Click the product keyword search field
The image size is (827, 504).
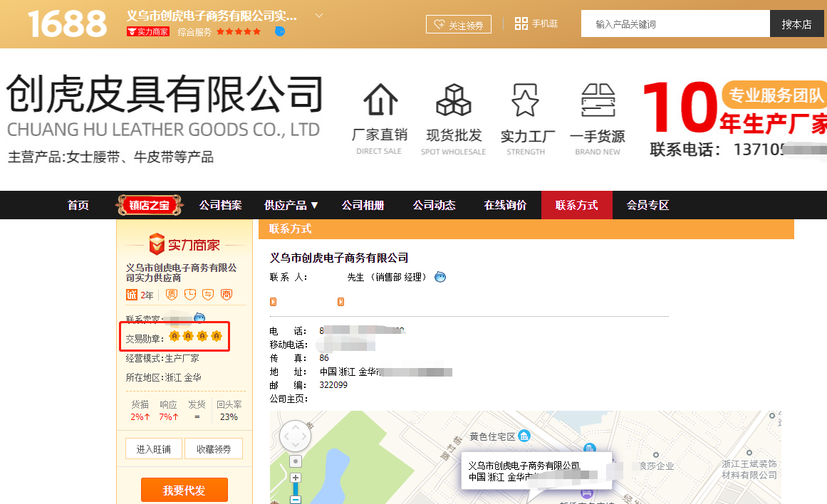tap(675, 23)
